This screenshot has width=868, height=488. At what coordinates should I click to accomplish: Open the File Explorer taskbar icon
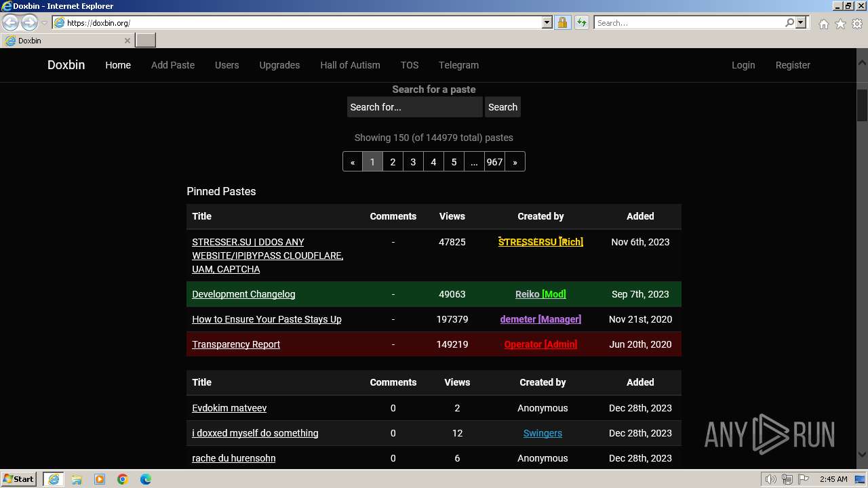[x=77, y=479]
